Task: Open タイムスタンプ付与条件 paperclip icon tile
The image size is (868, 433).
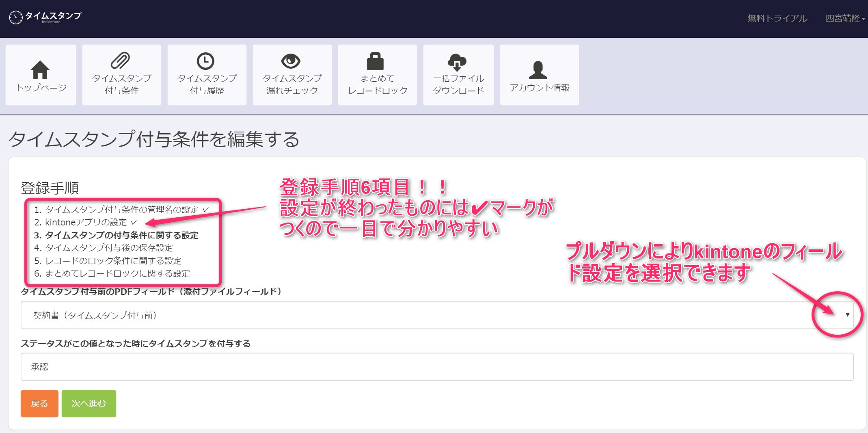Action: tap(122, 75)
